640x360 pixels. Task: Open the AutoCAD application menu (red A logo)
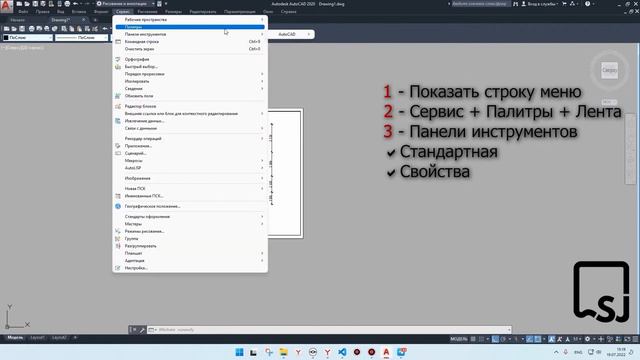coord(6,6)
